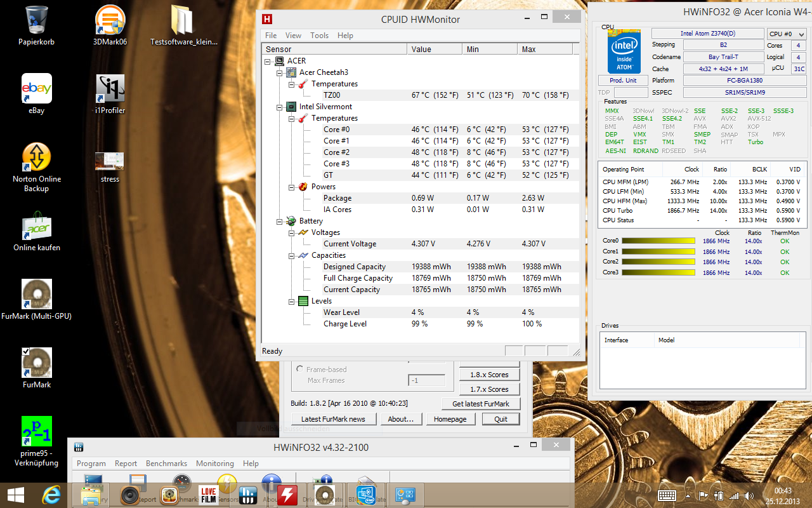Open the Windows Start button
The width and height of the screenshot is (812, 508).
pyautogui.click(x=16, y=495)
